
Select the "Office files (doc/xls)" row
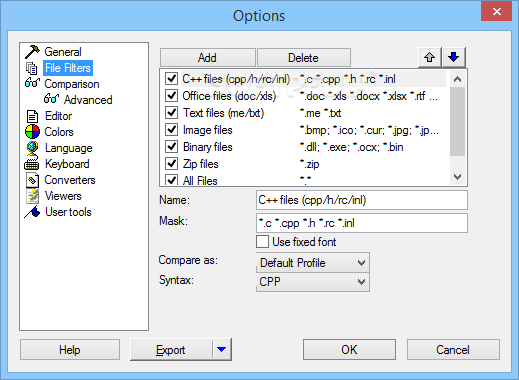(x=305, y=96)
